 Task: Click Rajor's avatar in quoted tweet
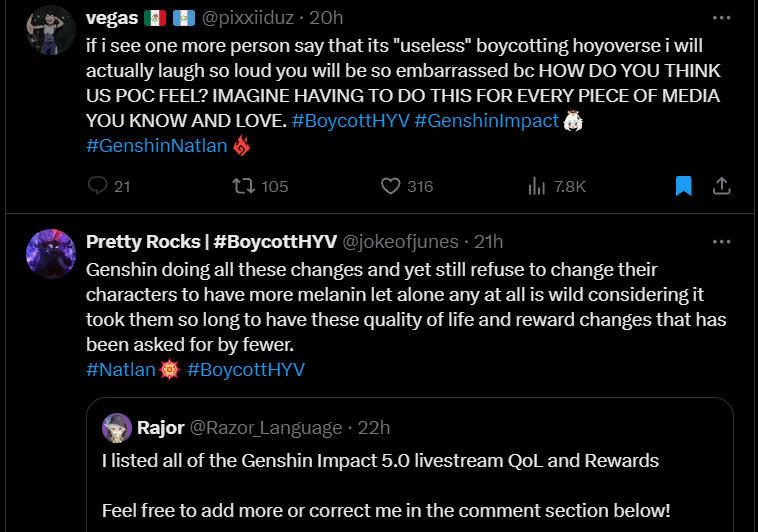click(x=117, y=428)
